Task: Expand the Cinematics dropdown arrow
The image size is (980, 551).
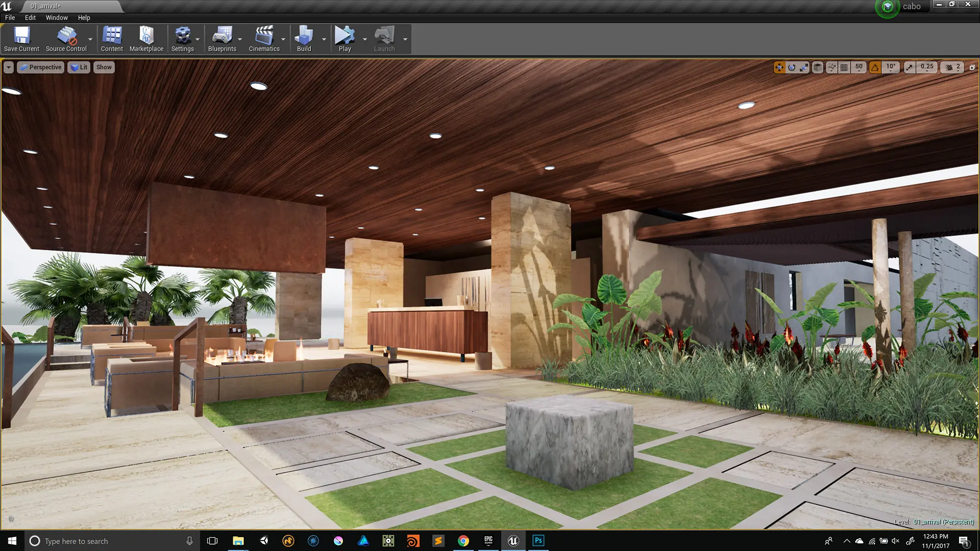Action: tap(283, 39)
